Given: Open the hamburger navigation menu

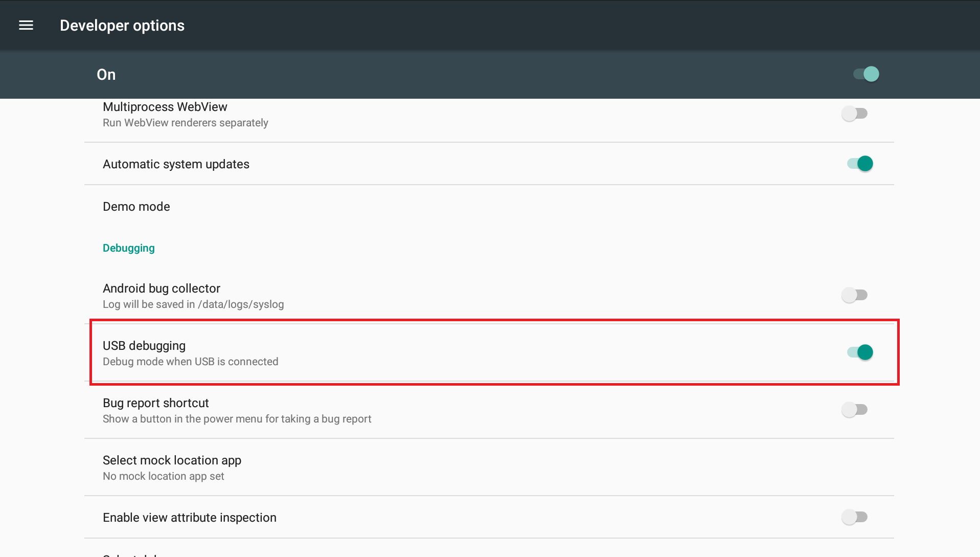Looking at the screenshot, I should (x=26, y=26).
